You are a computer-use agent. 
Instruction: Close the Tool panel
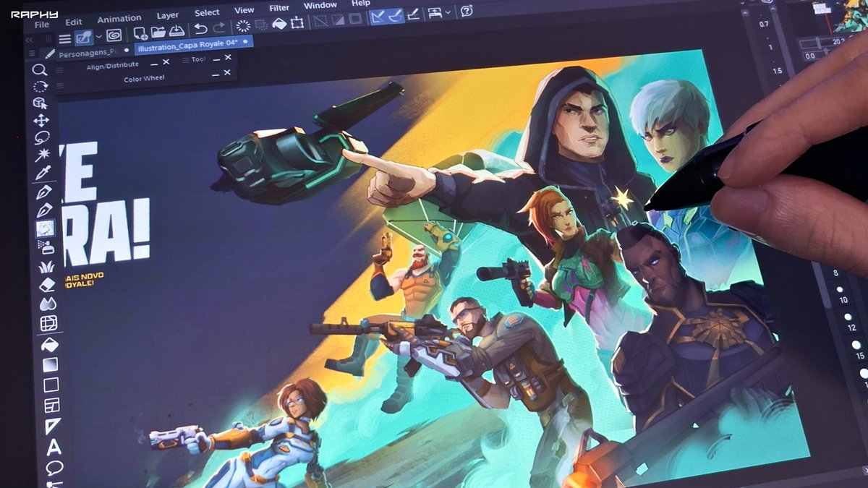(x=228, y=57)
